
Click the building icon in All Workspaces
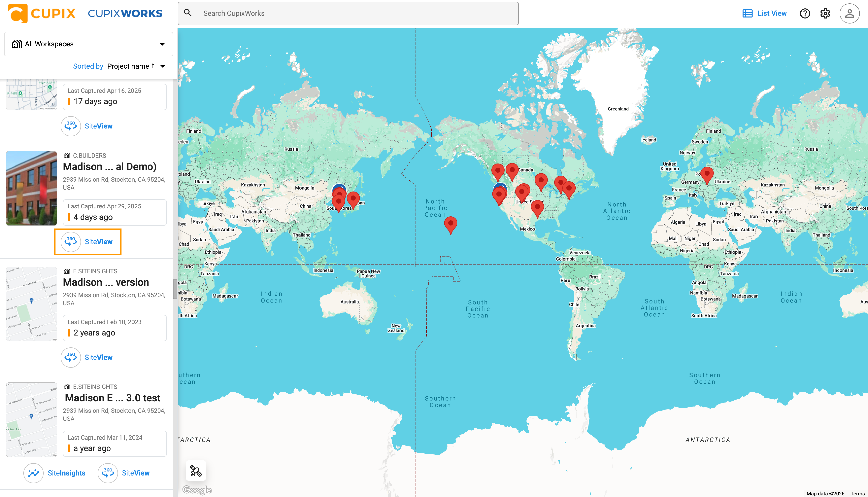tap(17, 44)
